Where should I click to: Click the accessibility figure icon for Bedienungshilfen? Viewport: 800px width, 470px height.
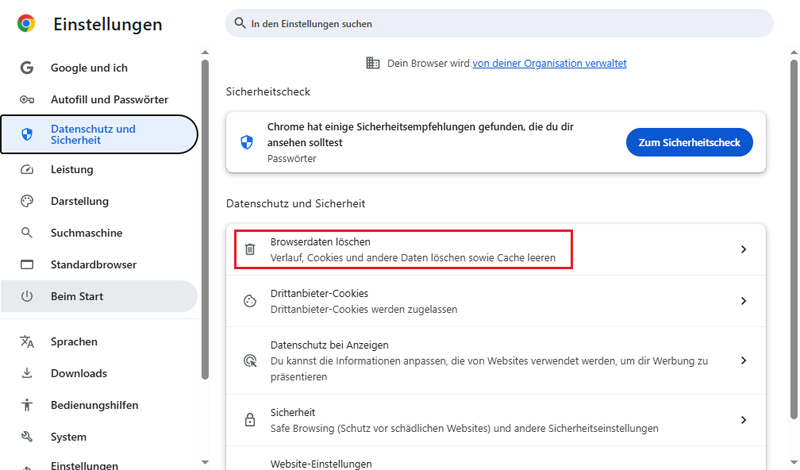click(x=27, y=405)
